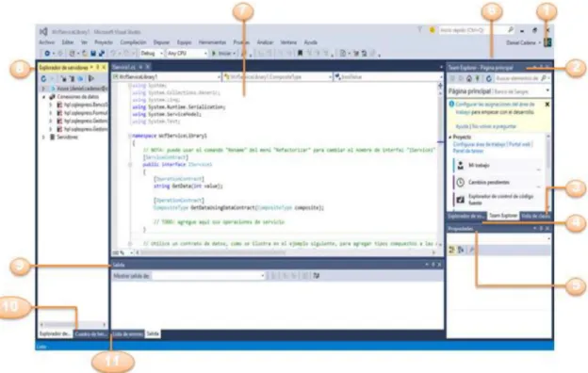588x373 pixels.
Task: Click the alphabetical sort icon in Propiedades panel
Action: [461, 250]
